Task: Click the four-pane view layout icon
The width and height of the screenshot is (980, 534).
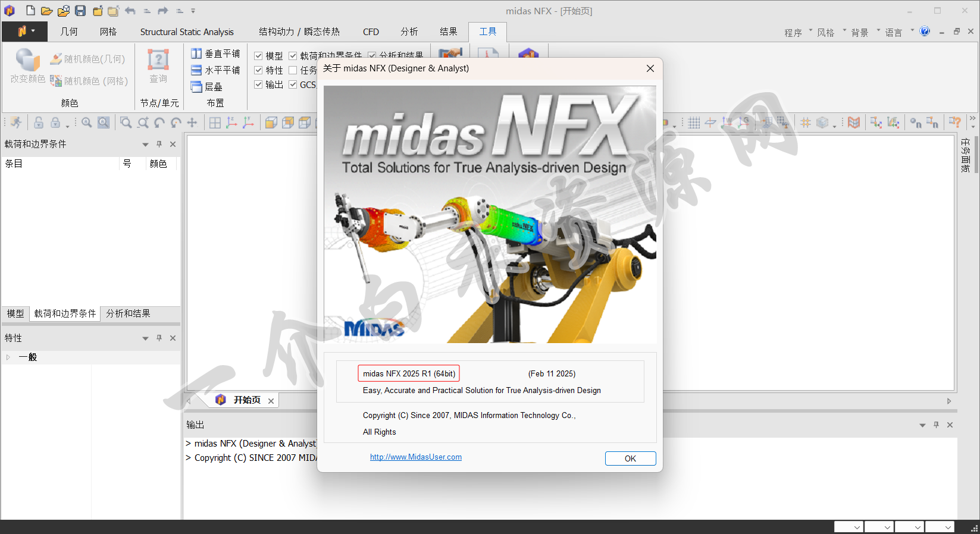Action: tap(215, 122)
